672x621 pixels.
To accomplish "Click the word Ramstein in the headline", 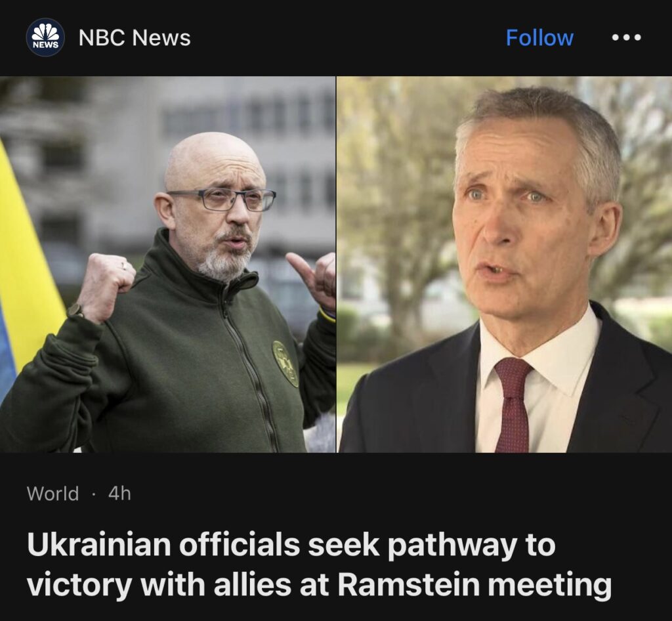I will point(408,585).
